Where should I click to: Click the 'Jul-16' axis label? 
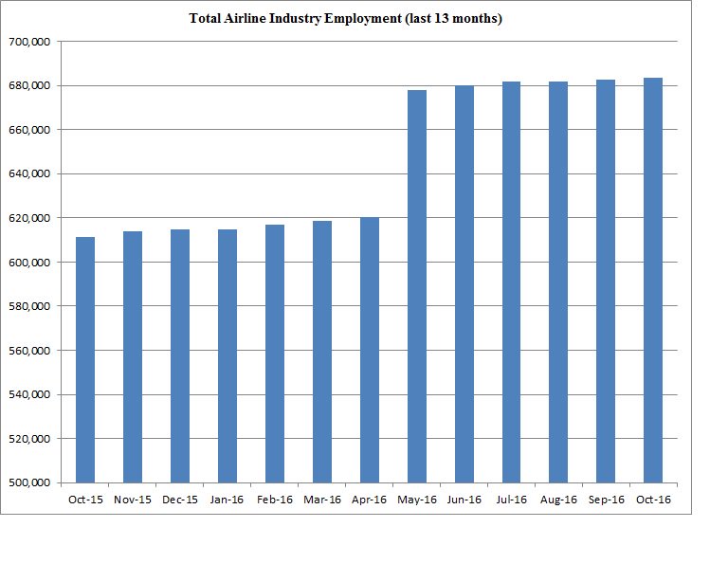[x=512, y=500]
